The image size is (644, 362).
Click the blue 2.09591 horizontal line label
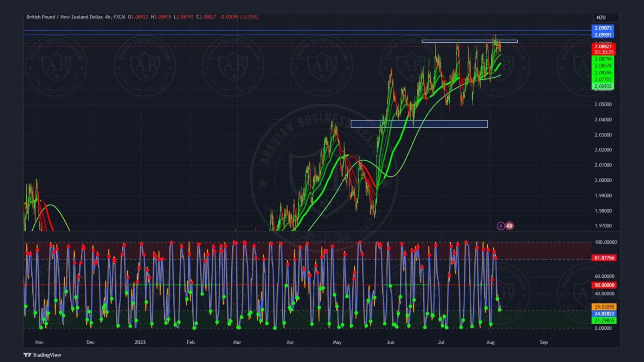click(603, 35)
